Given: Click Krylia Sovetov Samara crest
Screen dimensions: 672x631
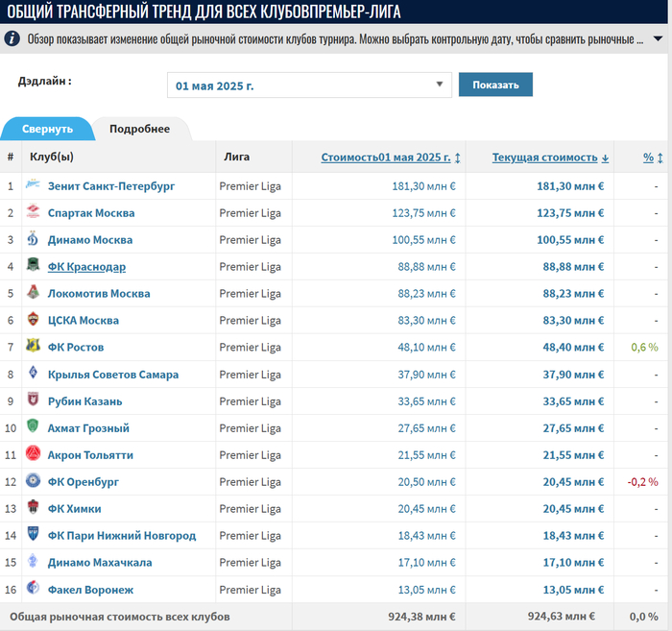Looking at the screenshot, I should 33,374.
